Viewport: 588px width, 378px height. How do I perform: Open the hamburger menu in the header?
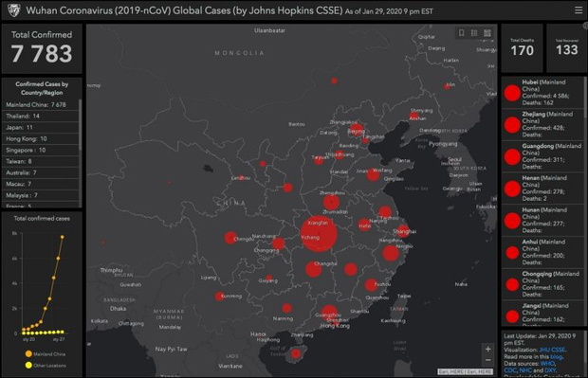coord(579,10)
